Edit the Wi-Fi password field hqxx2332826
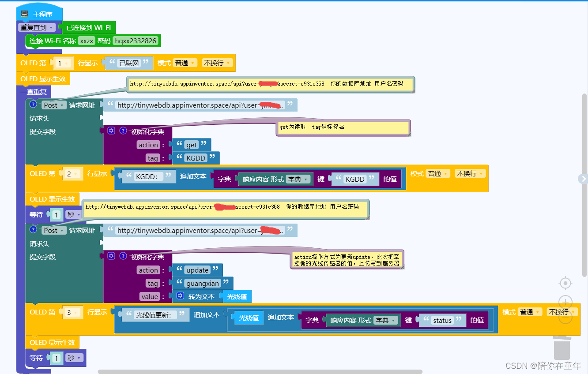This screenshot has width=588, height=374. pos(136,41)
